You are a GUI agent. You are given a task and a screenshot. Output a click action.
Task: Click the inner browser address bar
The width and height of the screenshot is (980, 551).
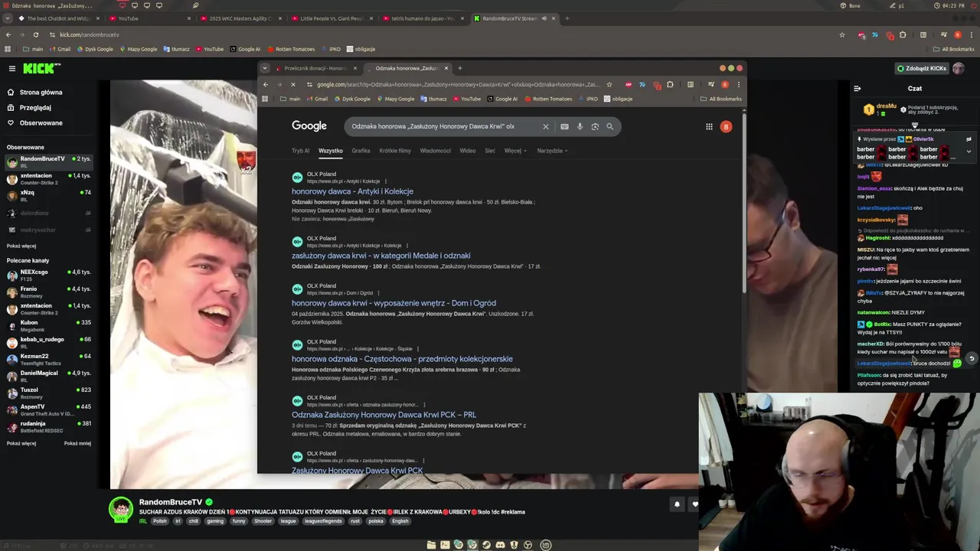(x=458, y=84)
